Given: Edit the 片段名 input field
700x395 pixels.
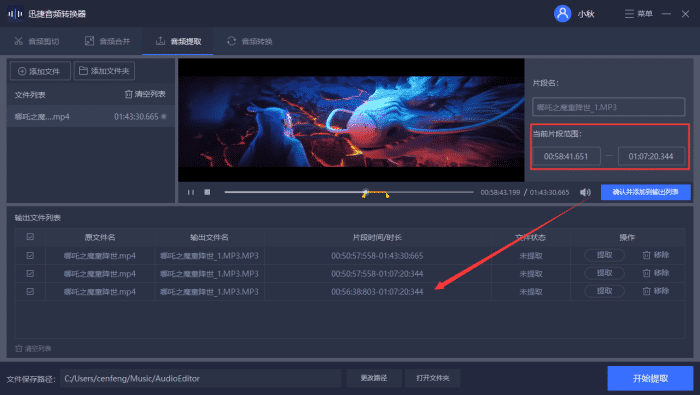Looking at the screenshot, I should point(608,107).
